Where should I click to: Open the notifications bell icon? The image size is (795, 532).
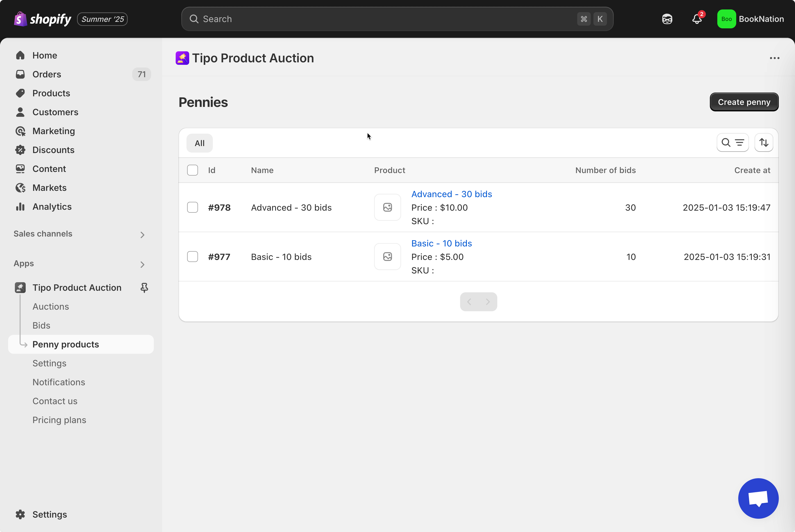coord(697,19)
